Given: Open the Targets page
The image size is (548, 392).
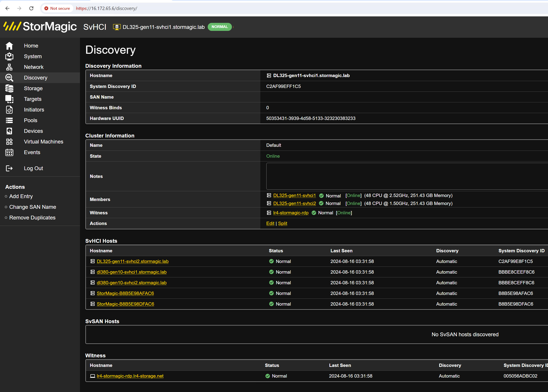Looking at the screenshot, I should (33, 99).
